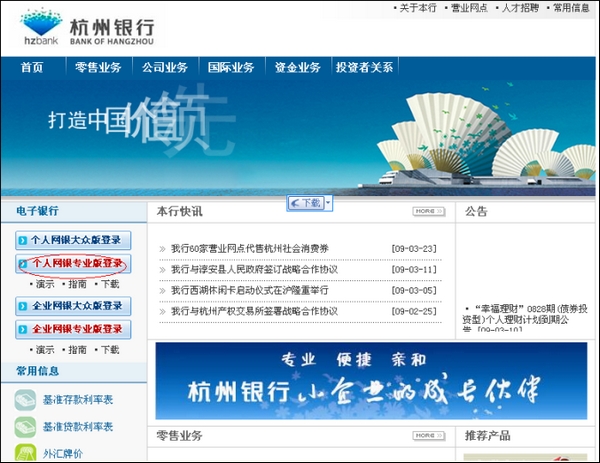Image resolution: width=600 pixels, height=463 pixels.
Task: Open 零售业务 navigation tab
Action: click(98, 68)
